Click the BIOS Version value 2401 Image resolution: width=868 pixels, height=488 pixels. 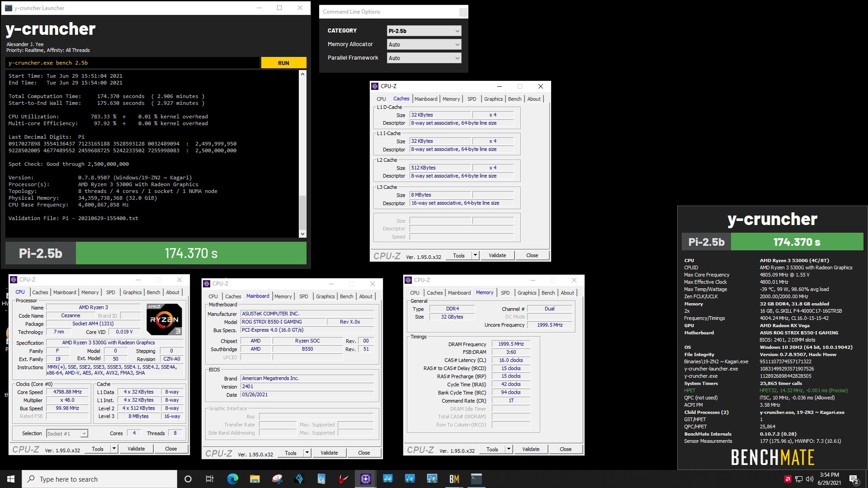pos(307,387)
